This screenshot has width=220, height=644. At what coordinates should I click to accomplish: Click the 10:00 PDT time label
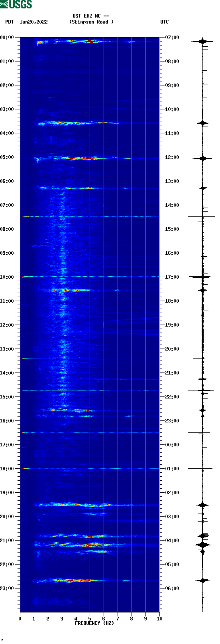7,277
